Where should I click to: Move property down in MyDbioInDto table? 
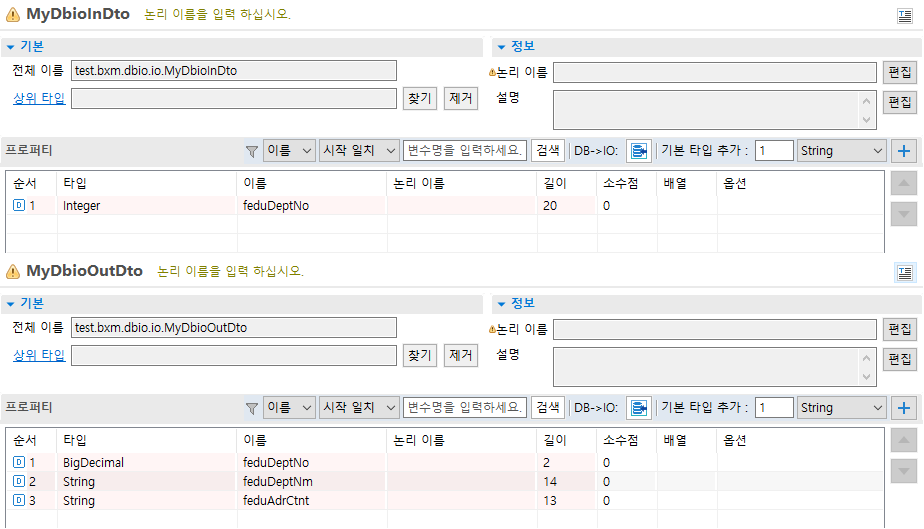pyautogui.click(x=903, y=213)
